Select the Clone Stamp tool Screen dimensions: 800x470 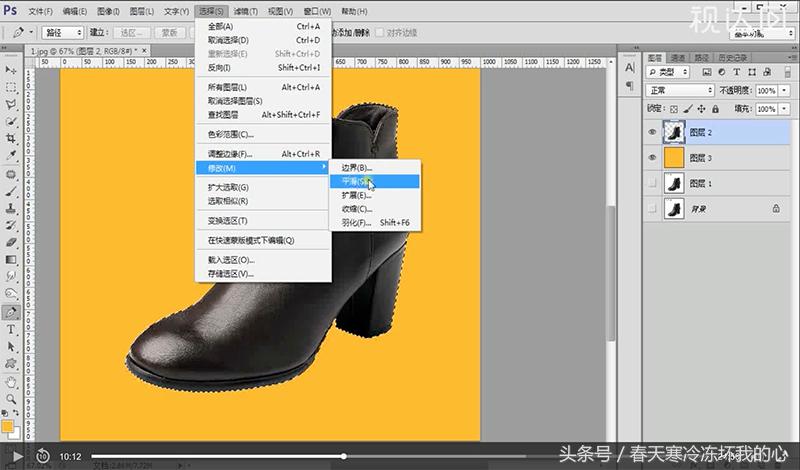[11, 209]
